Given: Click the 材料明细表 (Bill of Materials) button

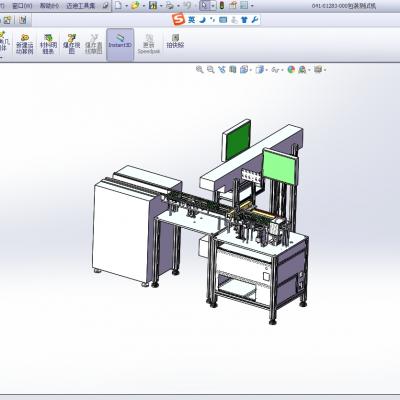Looking at the screenshot, I should 48,44.
